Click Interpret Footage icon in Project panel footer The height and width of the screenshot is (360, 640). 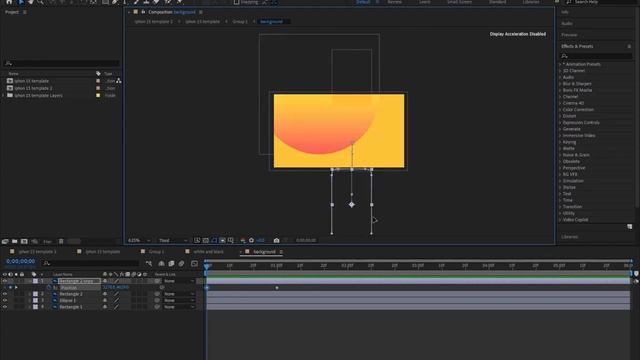click(x=5, y=241)
